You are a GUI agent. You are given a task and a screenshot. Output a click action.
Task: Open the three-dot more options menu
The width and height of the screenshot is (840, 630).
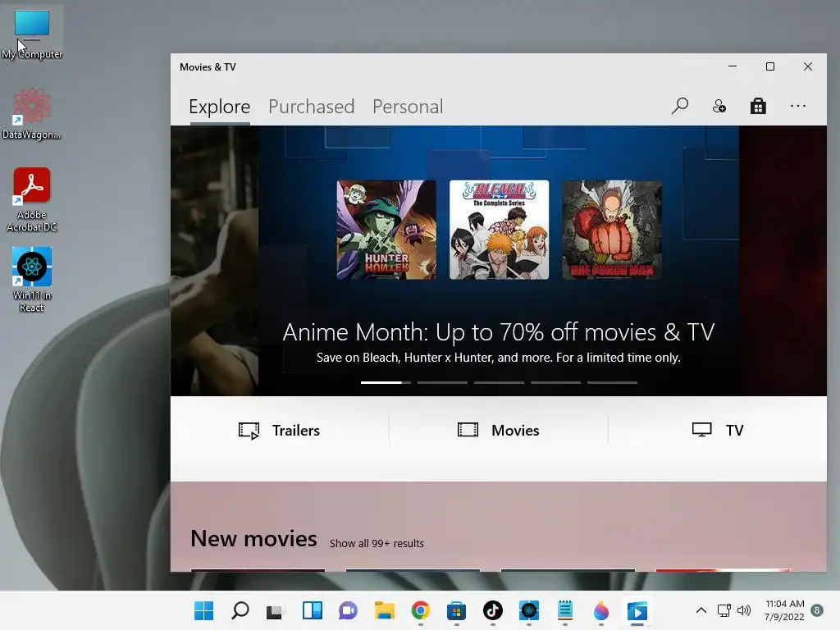[797, 106]
